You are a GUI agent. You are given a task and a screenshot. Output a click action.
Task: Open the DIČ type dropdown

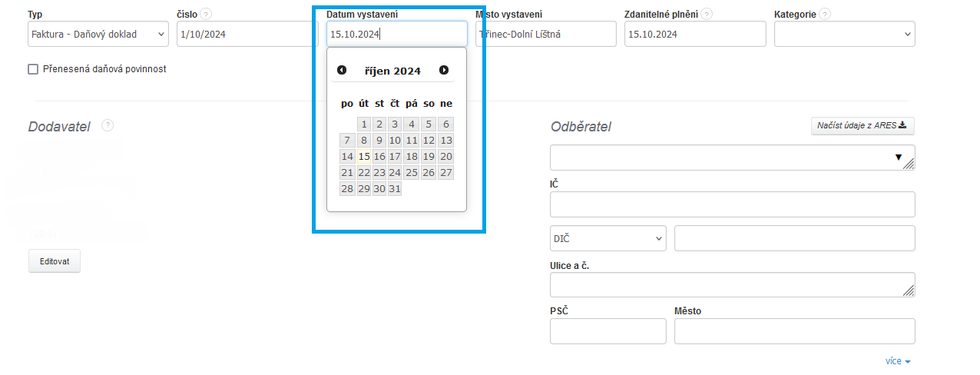pos(608,238)
